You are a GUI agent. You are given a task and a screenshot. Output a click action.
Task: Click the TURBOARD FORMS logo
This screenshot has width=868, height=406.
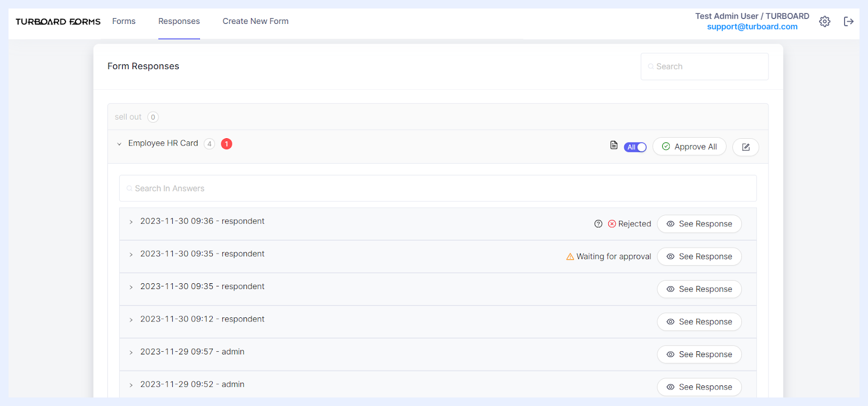[58, 22]
